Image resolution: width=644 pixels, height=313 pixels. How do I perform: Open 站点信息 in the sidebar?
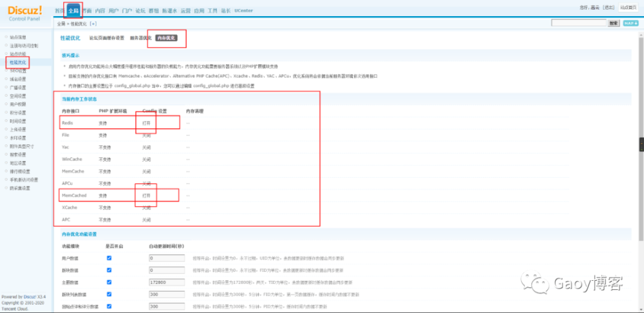coord(17,37)
